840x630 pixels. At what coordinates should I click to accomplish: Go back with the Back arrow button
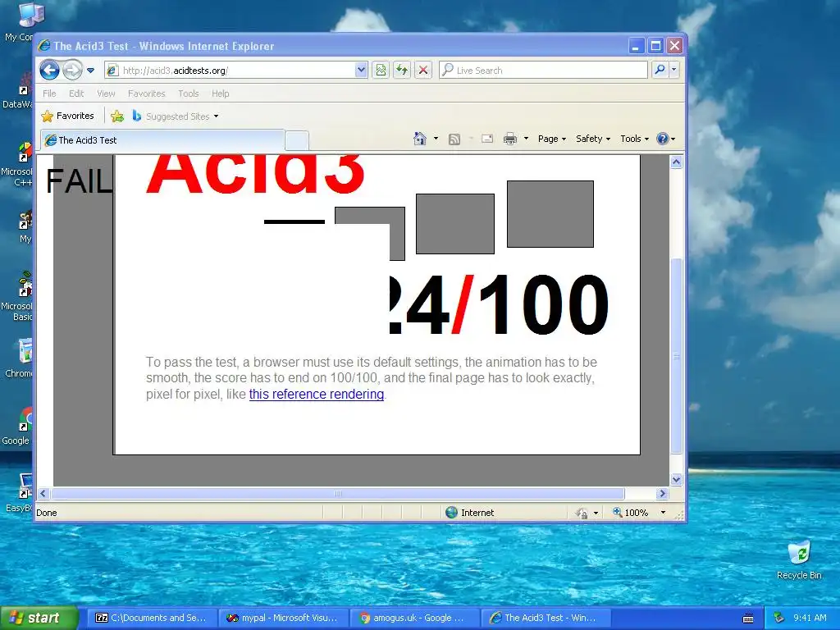pos(49,70)
